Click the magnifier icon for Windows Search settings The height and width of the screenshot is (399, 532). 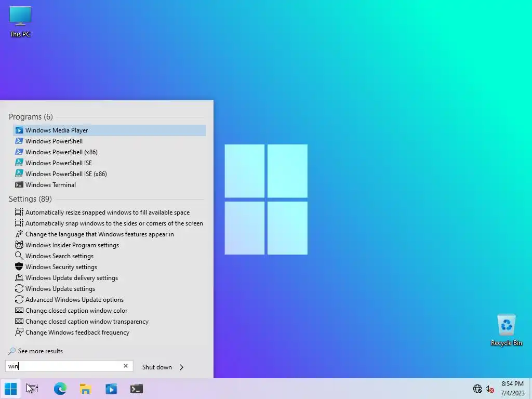[x=19, y=256]
